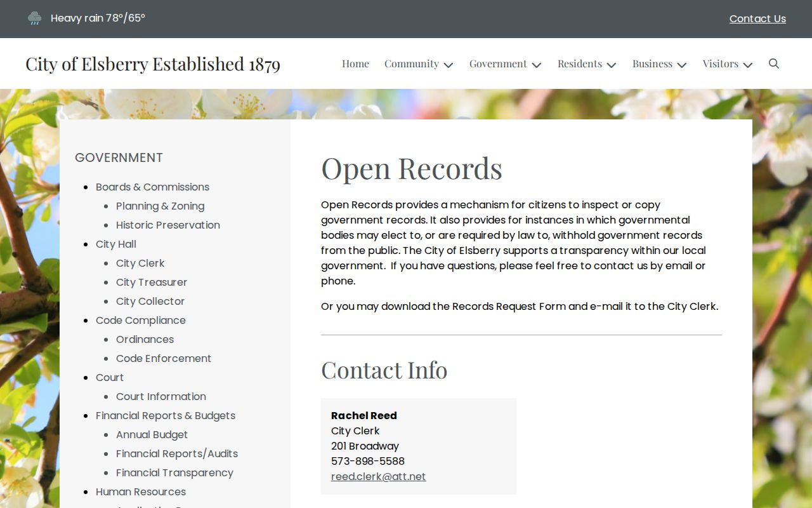Go to Historic Preservation page

[x=168, y=225]
